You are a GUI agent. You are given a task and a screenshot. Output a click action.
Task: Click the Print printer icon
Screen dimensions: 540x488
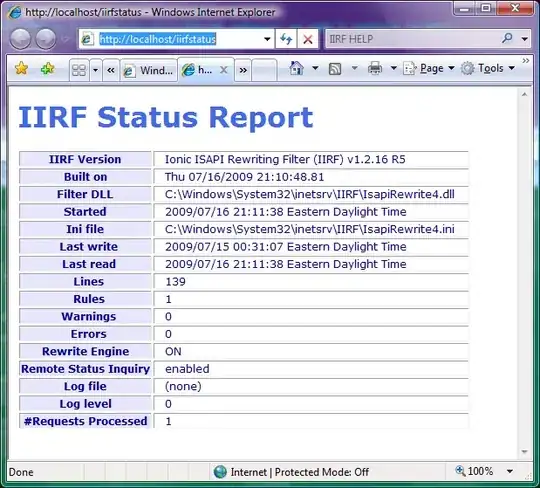click(375, 68)
